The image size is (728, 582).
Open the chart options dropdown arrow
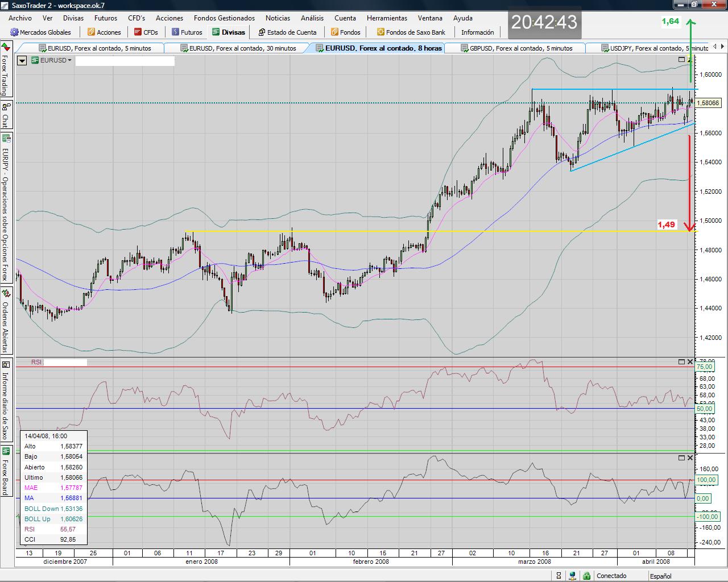point(22,60)
